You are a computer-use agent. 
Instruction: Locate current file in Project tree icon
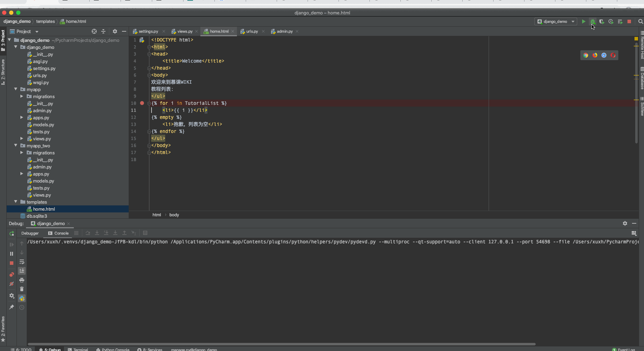tap(94, 31)
